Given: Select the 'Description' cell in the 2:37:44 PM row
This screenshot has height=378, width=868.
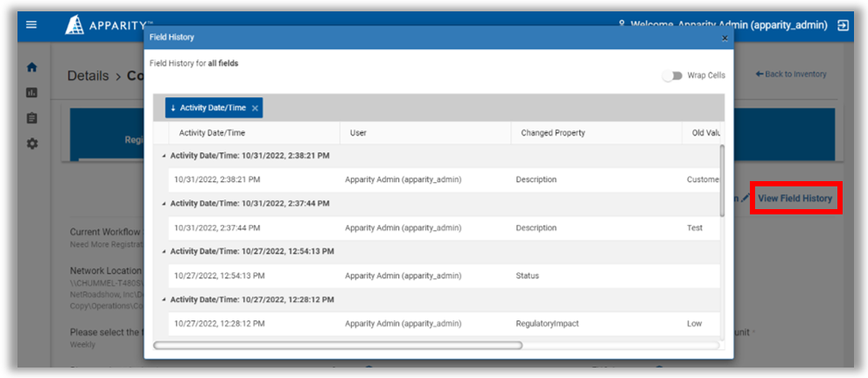Looking at the screenshot, I should coord(596,227).
